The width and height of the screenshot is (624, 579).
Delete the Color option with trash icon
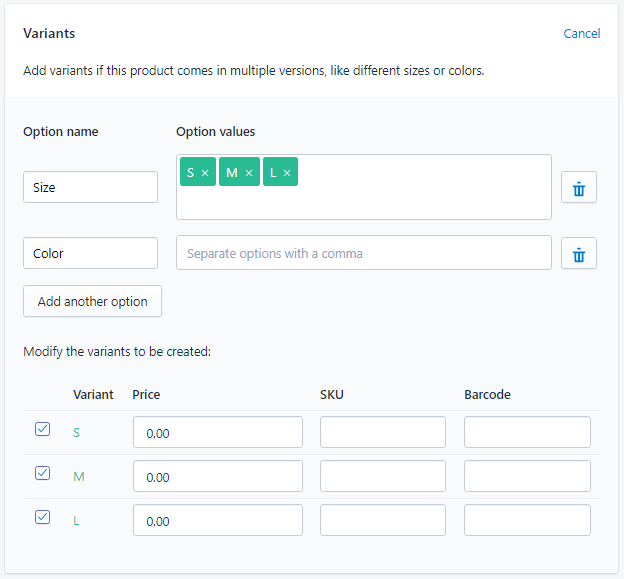(x=578, y=254)
